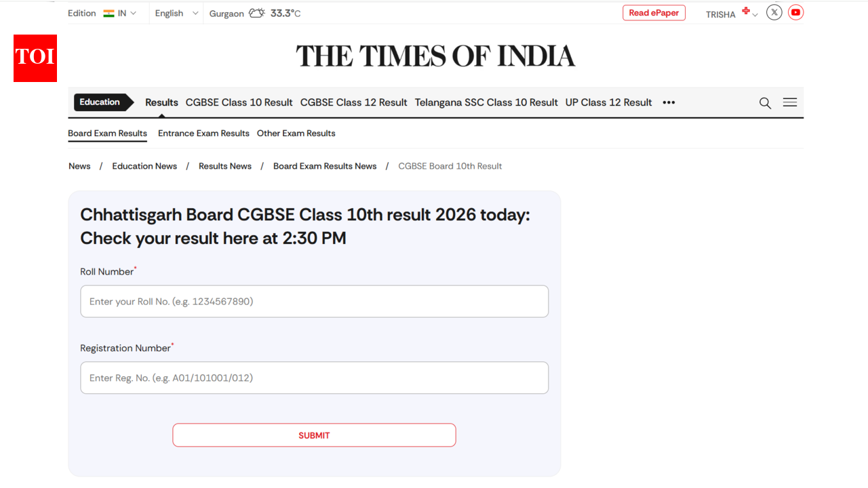Click the weather icon next to Gurgaon
The width and height of the screenshot is (868, 488).
(x=256, y=12)
